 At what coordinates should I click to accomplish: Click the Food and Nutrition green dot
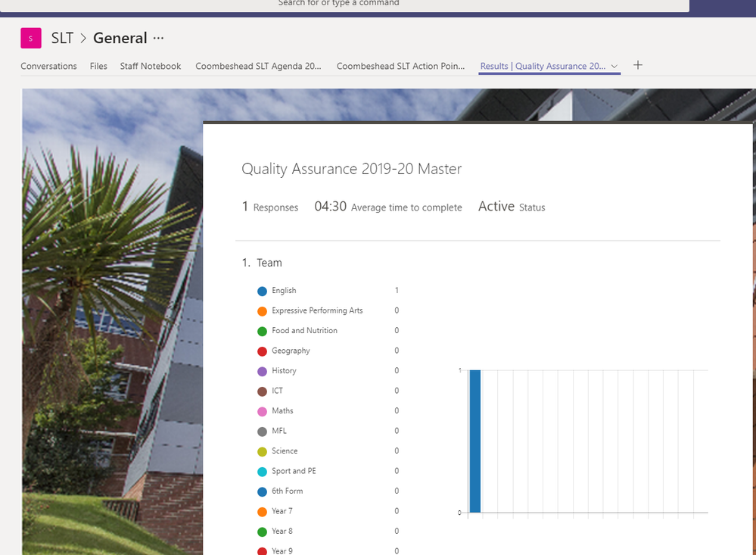[263, 331]
